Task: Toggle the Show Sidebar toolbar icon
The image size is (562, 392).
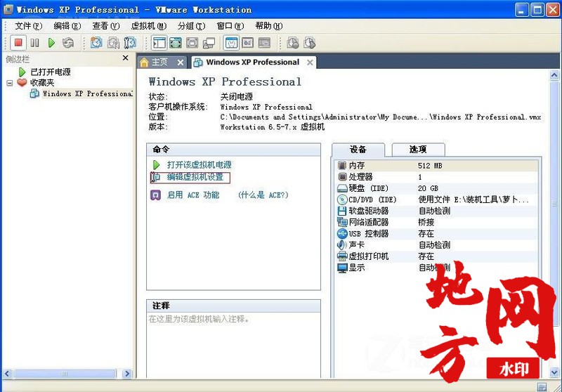Action: point(159,43)
